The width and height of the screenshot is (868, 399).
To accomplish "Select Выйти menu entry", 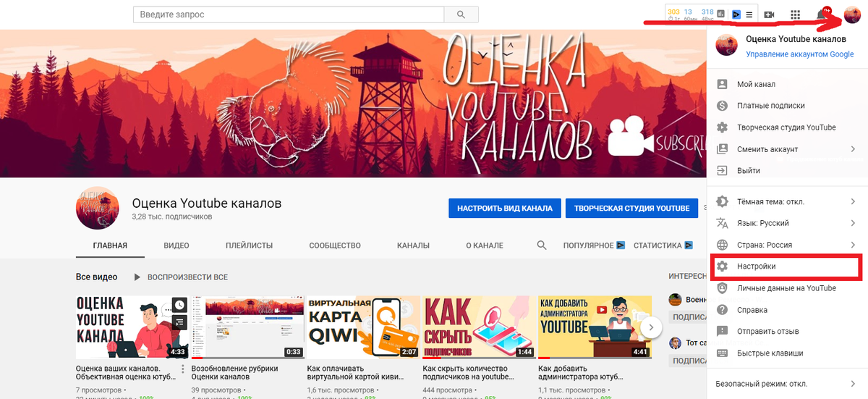I will click(x=787, y=171).
